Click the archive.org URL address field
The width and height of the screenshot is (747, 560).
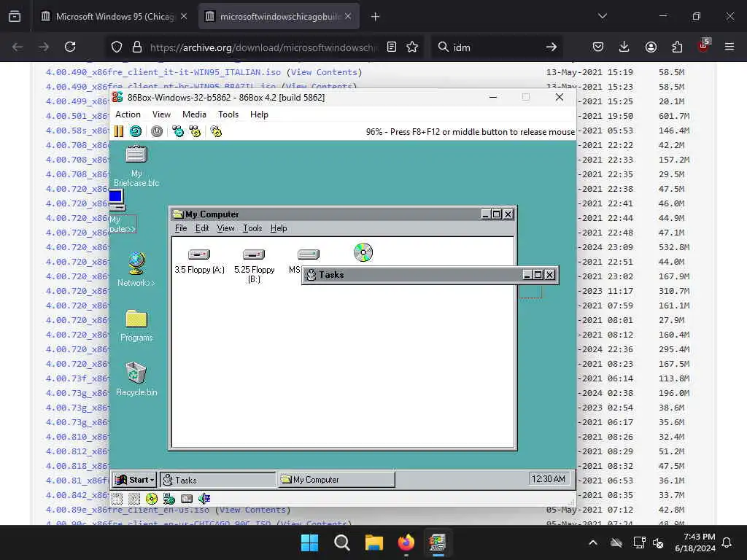coord(264,47)
